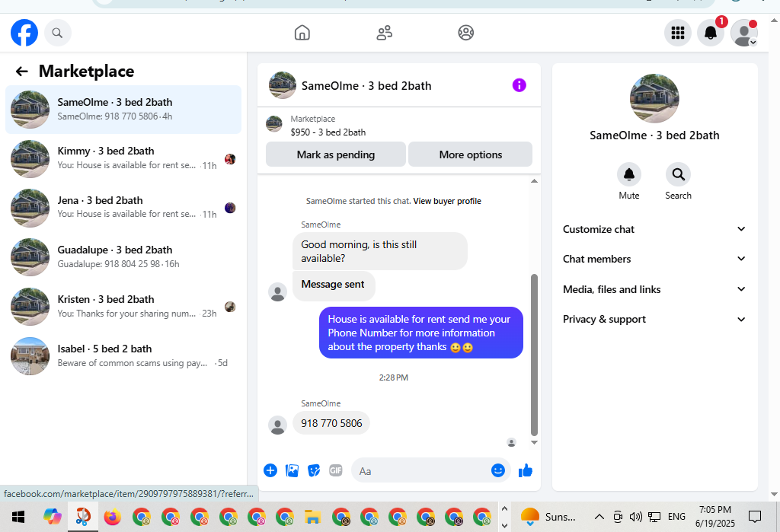780x532 pixels.
Task: Open the GIF picker
Action: (x=336, y=470)
